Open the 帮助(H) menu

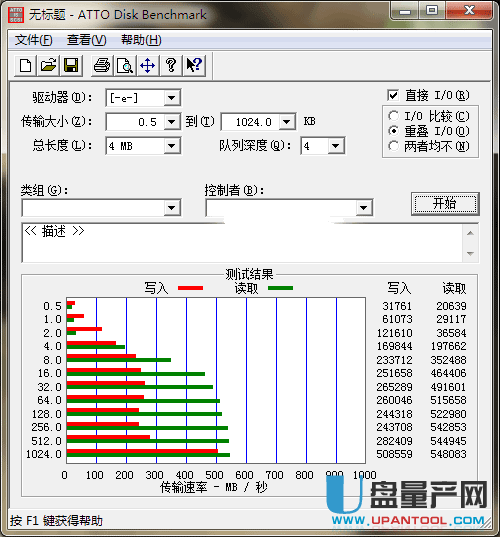(141, 40)
